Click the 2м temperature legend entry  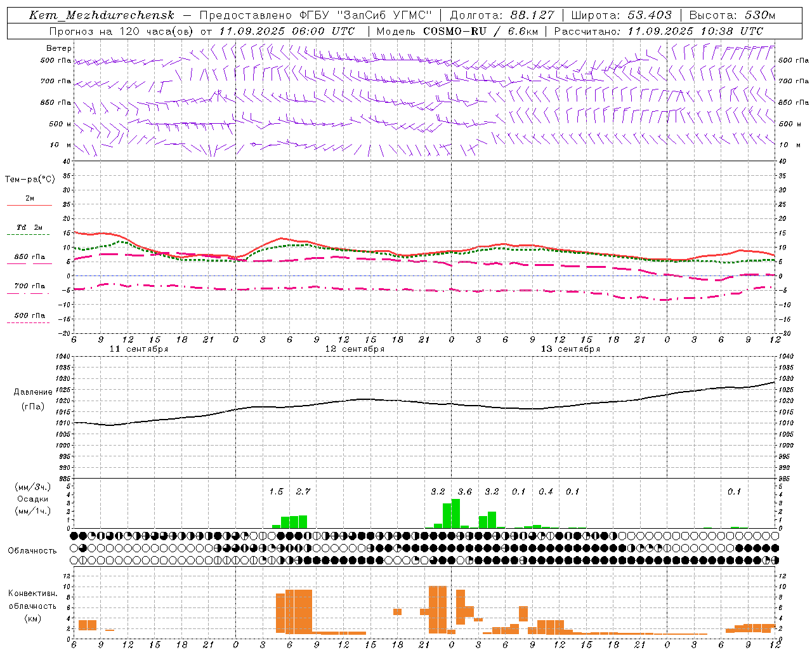pos(30,199)
